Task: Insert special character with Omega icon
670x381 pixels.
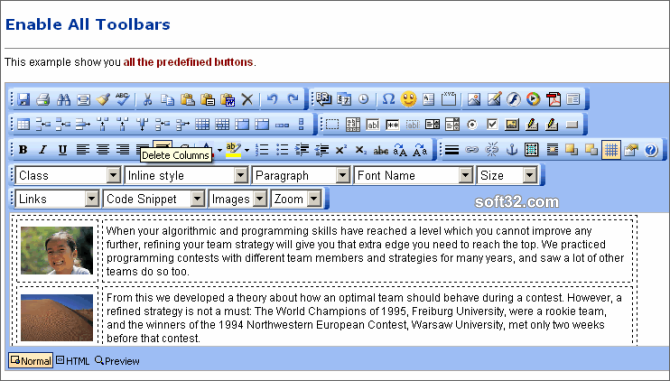Action: (x=388, y=99)
